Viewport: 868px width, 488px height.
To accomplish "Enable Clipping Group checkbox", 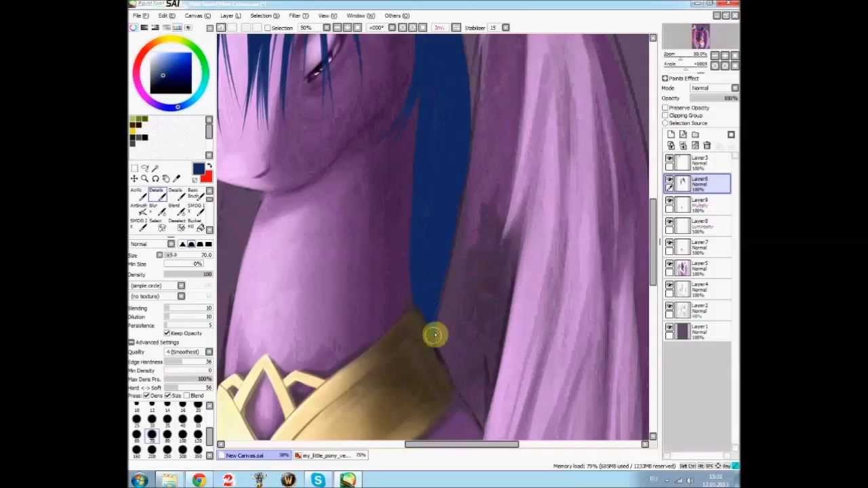I will click(665, 115).
